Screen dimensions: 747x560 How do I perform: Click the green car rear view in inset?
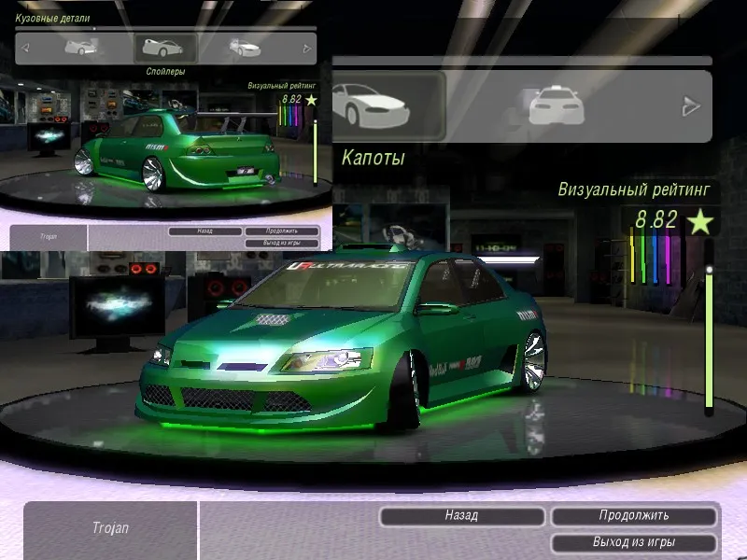(176, 150)
